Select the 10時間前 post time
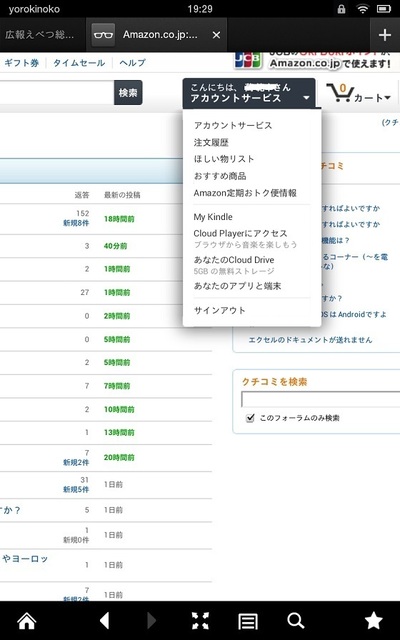Screen dimensions: 400x640 click(x=119, y=409)
